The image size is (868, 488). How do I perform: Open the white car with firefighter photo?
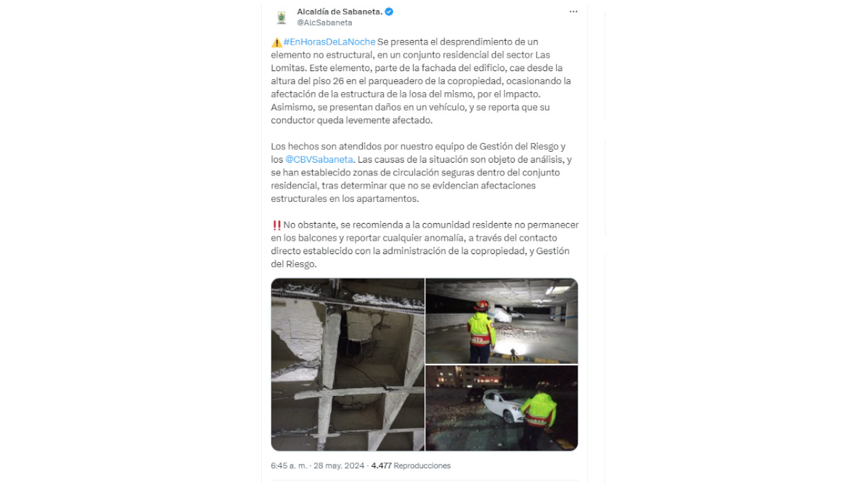pyautogui.click(x=502, y=408)
